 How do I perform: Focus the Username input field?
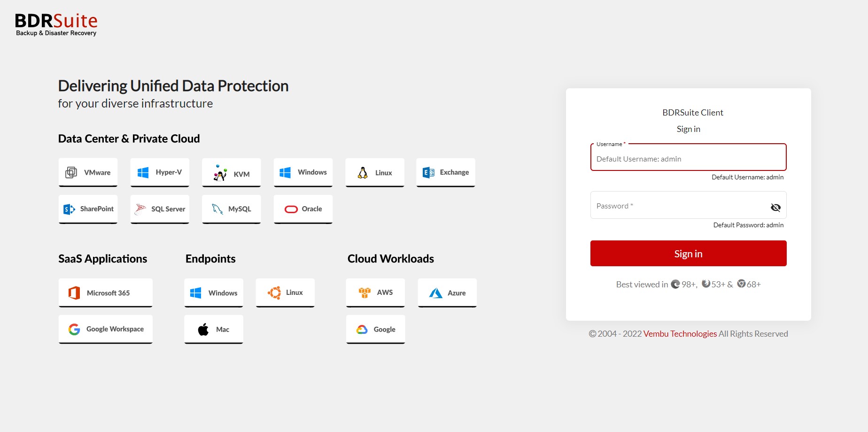[688, 158]
